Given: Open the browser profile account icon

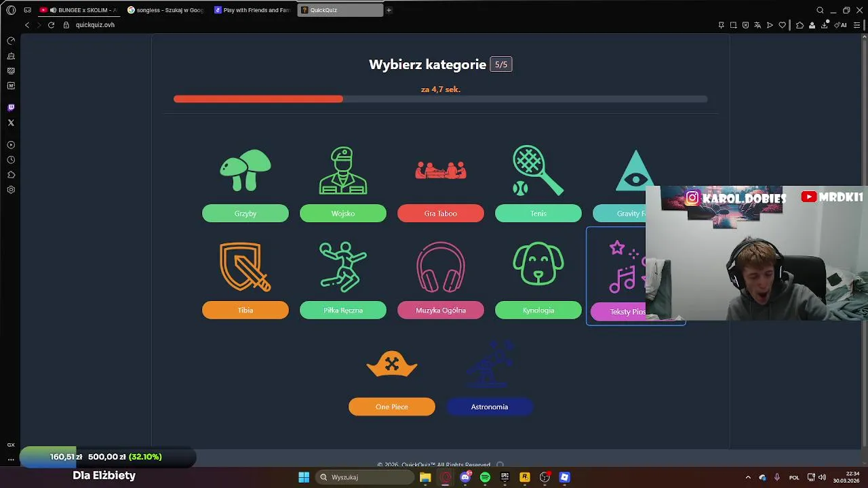Looking at the screenshot, I should (812, 25).
